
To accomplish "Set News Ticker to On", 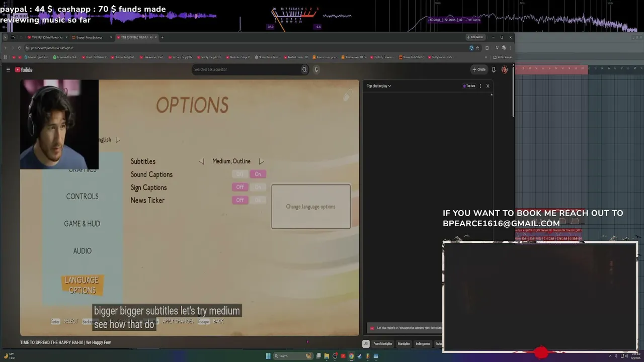I will tap(258, 200).
